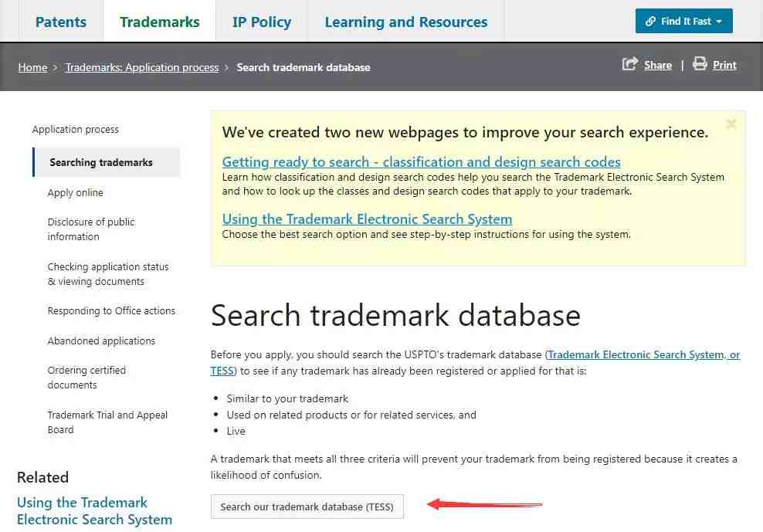Click link icon in Find It Fast
This screenshot has width=763, height=532.
pos(650,22)
